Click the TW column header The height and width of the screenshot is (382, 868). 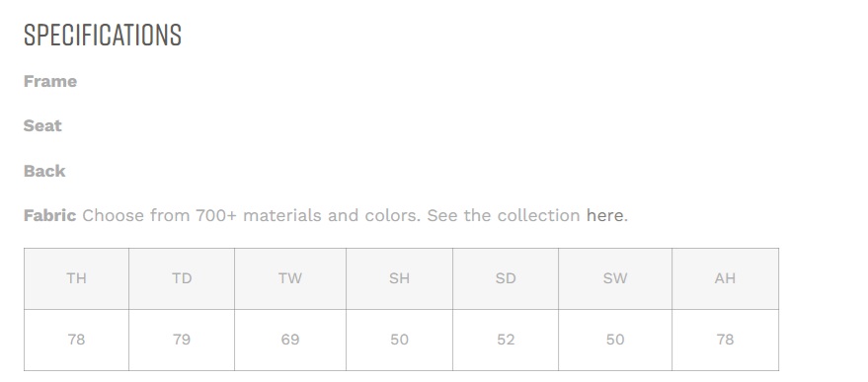point(290,278)
